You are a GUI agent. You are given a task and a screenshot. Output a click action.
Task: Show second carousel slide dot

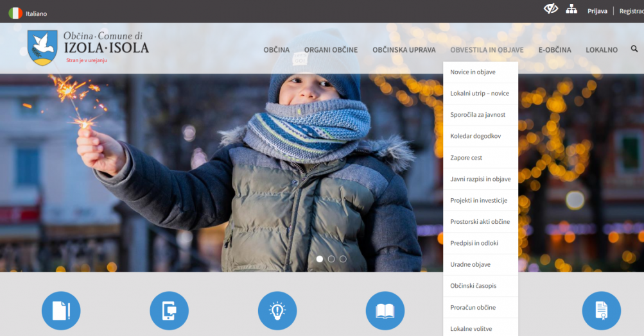[x=331, y=259]
